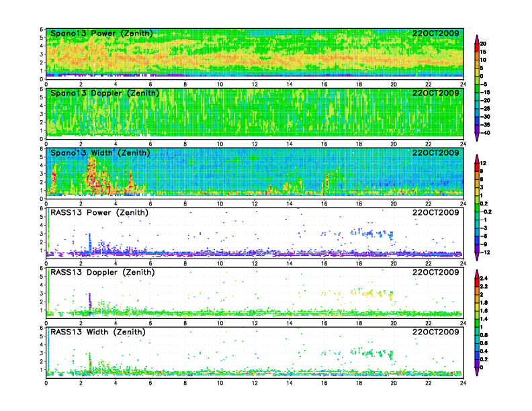Select the 22OCT2009 date in RASS13 Width panel
This screenshot has height=411, width=532.
tap(436, 332)
